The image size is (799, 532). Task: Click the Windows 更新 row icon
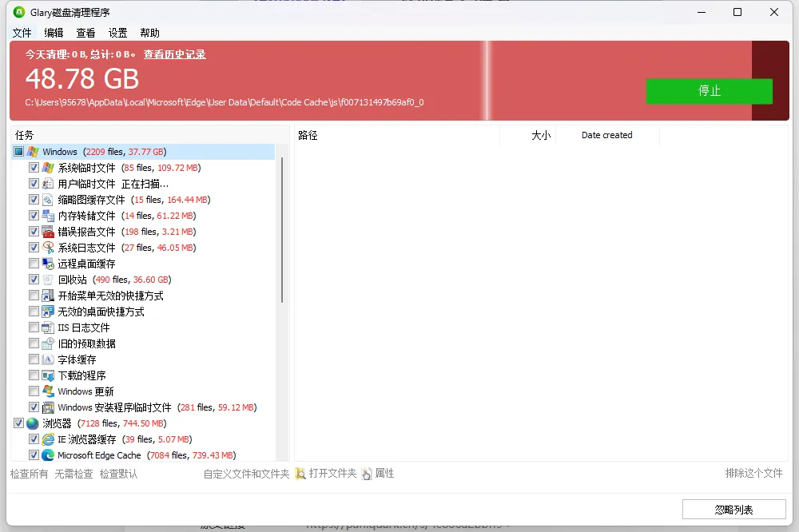(x=48, y=391)
